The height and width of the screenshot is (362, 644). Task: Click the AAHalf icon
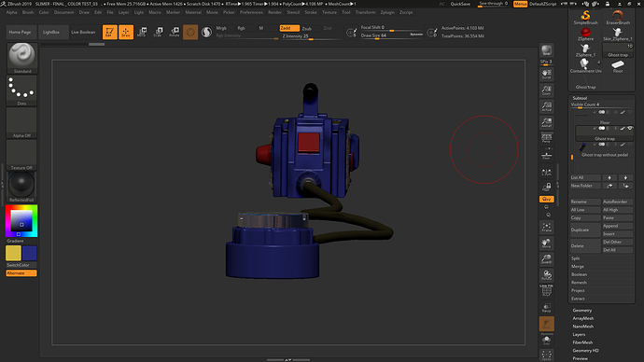click(546, 122)
